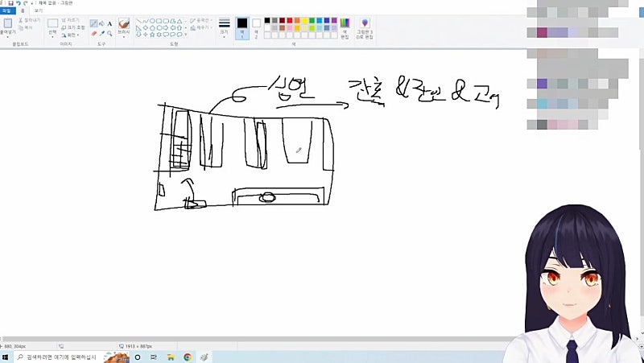644x363 pixels.
Task: Open Google Chrome from the taskbar
Action: pyautogui.click(x=187, y=357)
